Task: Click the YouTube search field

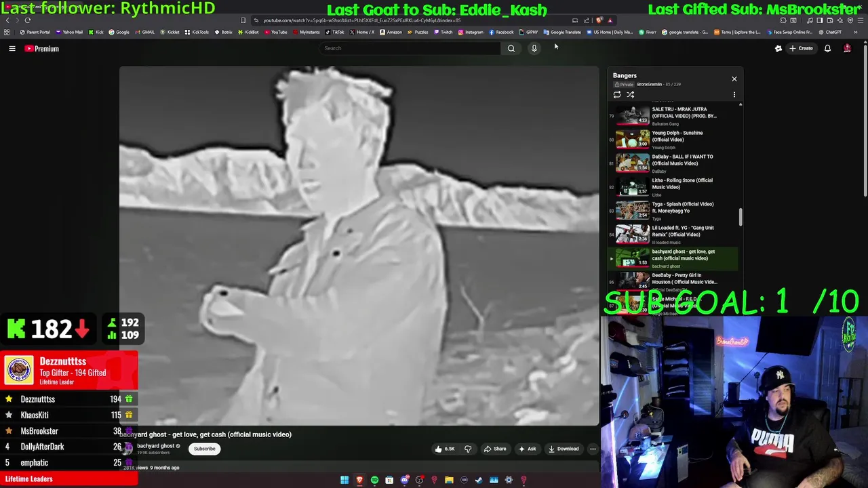Action: (410, 48)
